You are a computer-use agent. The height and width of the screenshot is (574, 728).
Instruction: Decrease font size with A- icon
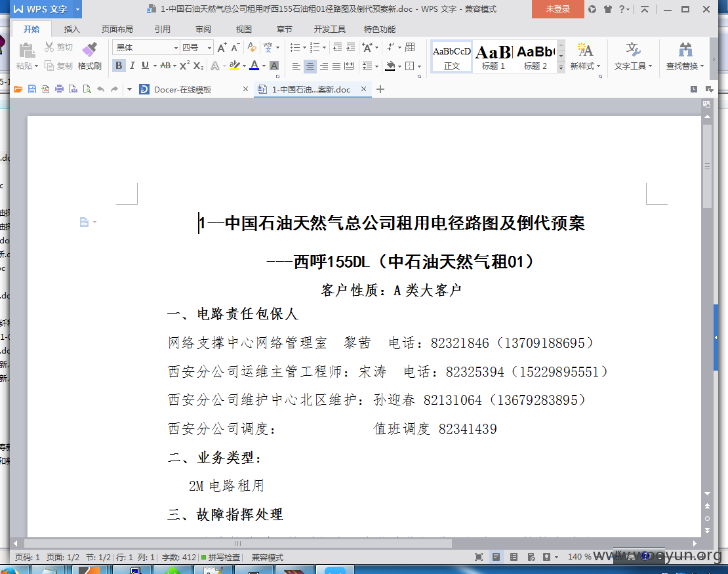point(235,47)
